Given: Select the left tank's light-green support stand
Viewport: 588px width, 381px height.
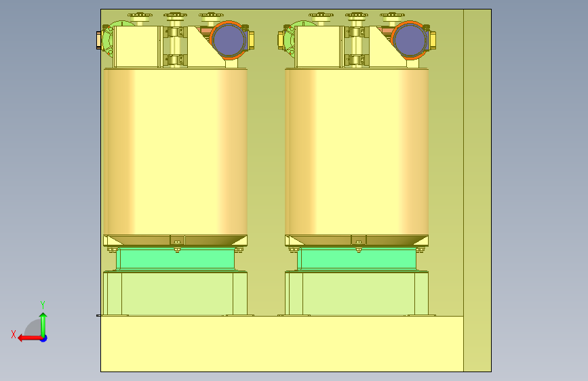Looking at the screenshot, I should click(175, 294).
